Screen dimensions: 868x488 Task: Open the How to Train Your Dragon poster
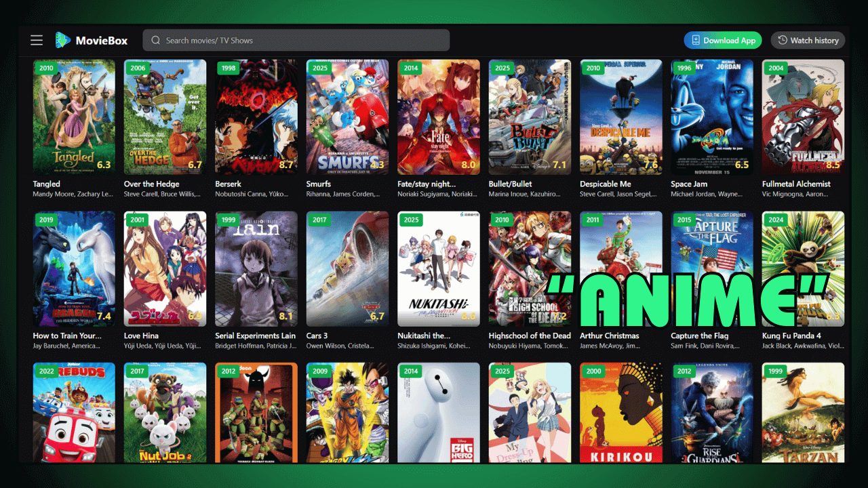tap(74, 269)
